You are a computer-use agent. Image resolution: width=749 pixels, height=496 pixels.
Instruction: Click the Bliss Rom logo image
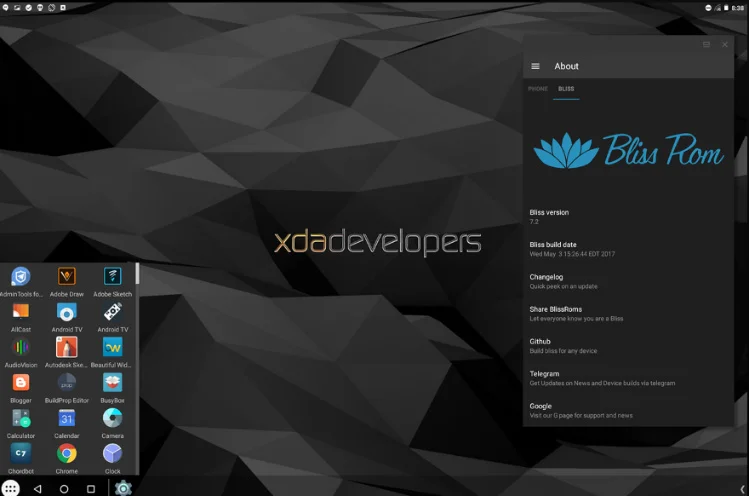click(628, 150)
